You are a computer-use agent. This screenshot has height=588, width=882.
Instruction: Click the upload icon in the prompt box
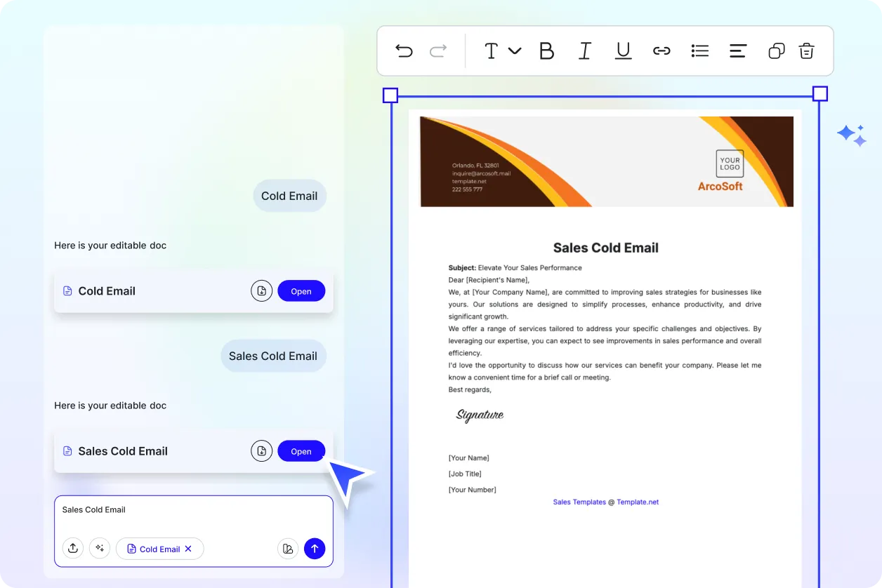[73, 549]
